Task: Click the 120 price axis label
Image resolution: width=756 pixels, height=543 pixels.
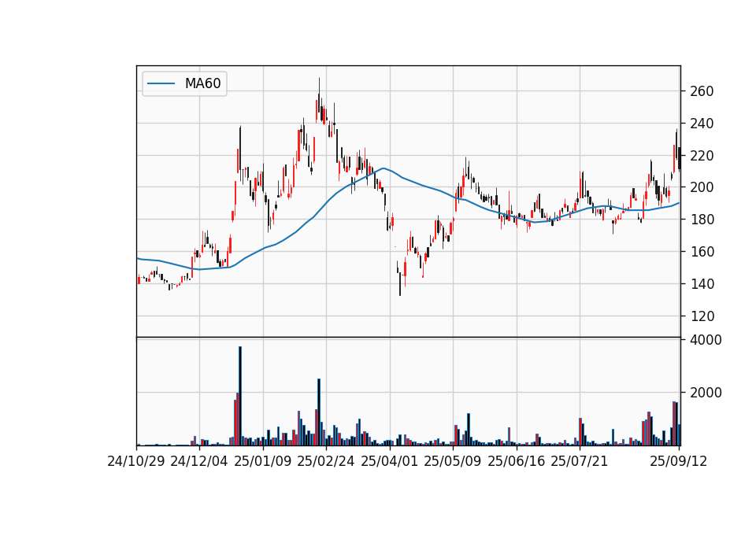Action: 702,316
